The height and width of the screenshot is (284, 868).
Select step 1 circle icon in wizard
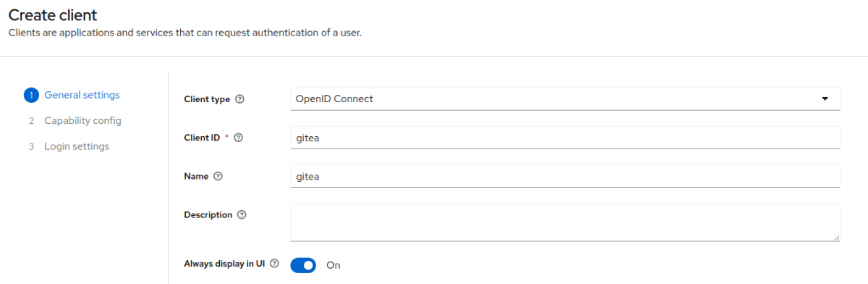click(31, 95)
